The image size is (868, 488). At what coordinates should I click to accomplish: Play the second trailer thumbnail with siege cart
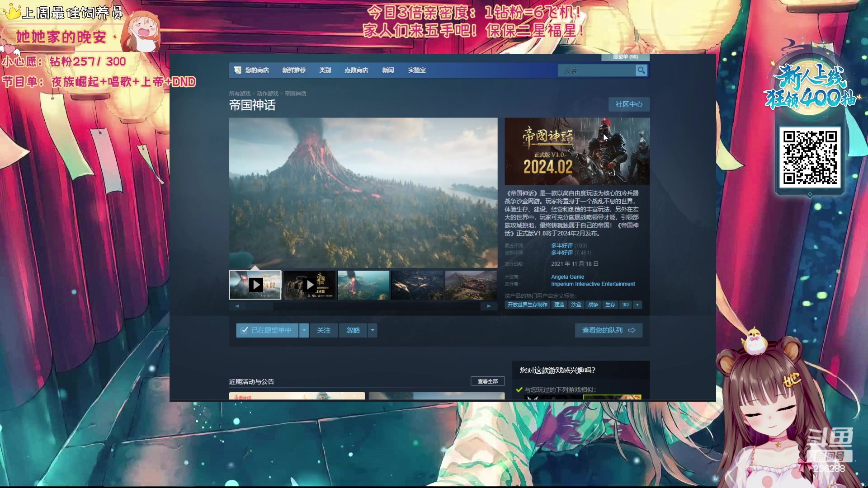click(309, 285)
